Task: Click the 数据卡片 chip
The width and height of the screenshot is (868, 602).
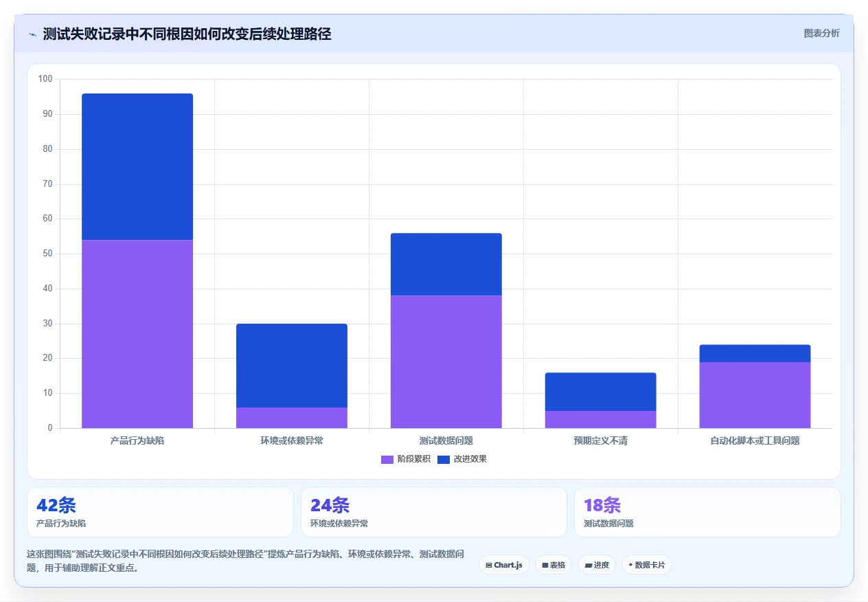Action: 647,565
